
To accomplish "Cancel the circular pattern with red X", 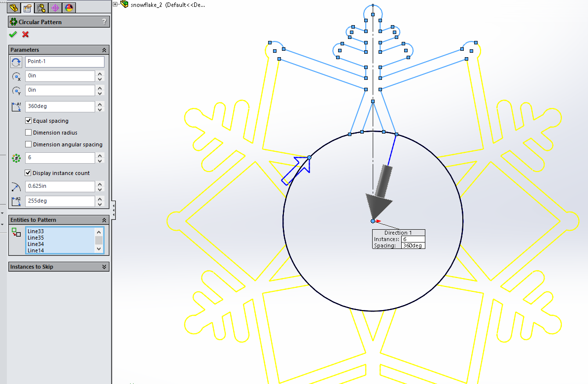I will point(26,35).
